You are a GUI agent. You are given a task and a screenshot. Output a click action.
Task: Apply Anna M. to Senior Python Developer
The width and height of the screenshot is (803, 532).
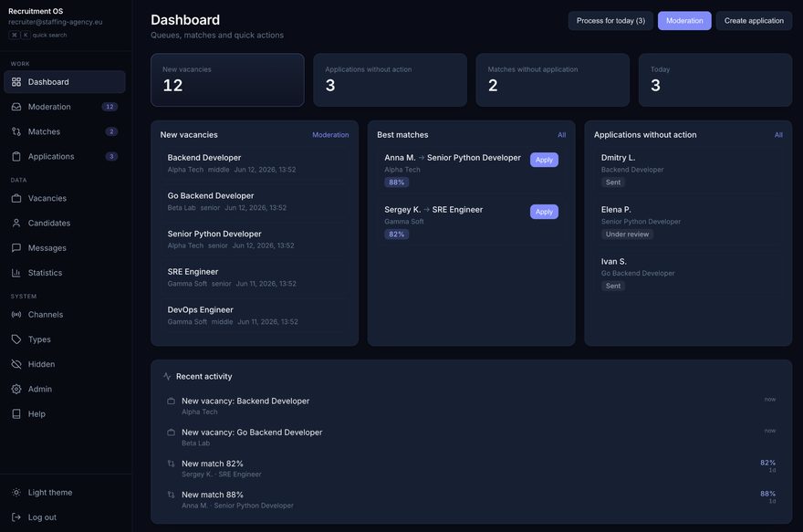(544, 160)
